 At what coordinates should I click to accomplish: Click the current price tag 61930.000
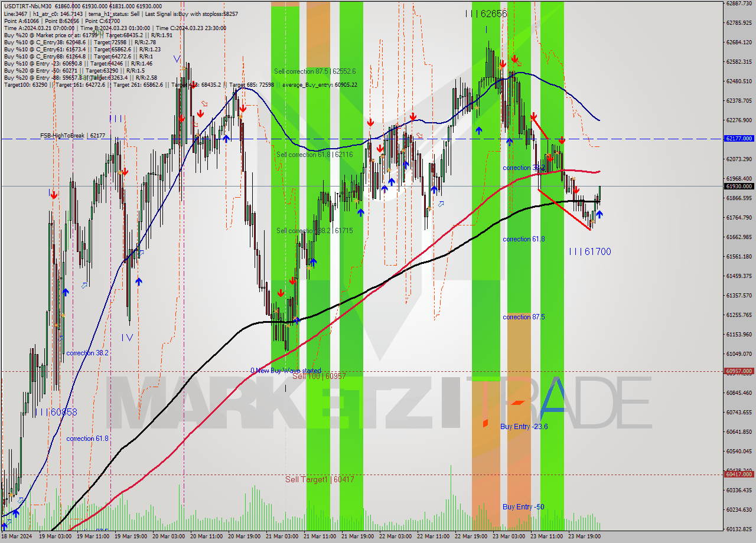coord(738,186)
